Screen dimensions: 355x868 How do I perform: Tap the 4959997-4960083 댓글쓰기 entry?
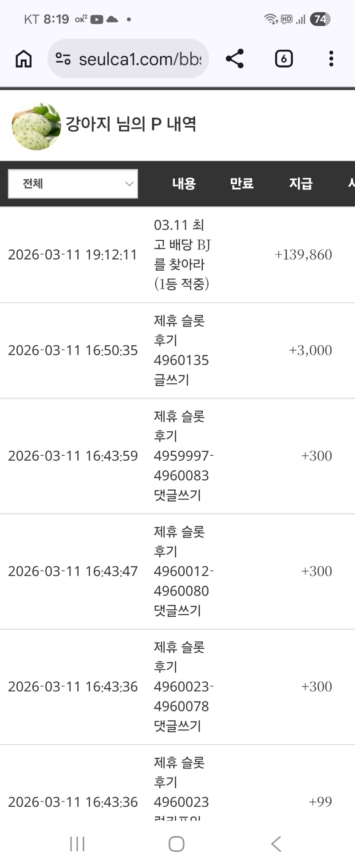[183, 456]
